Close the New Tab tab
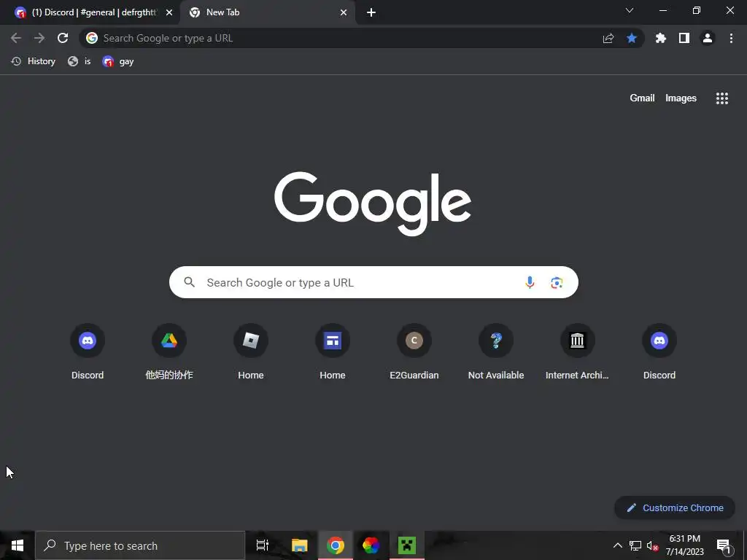 344,12
